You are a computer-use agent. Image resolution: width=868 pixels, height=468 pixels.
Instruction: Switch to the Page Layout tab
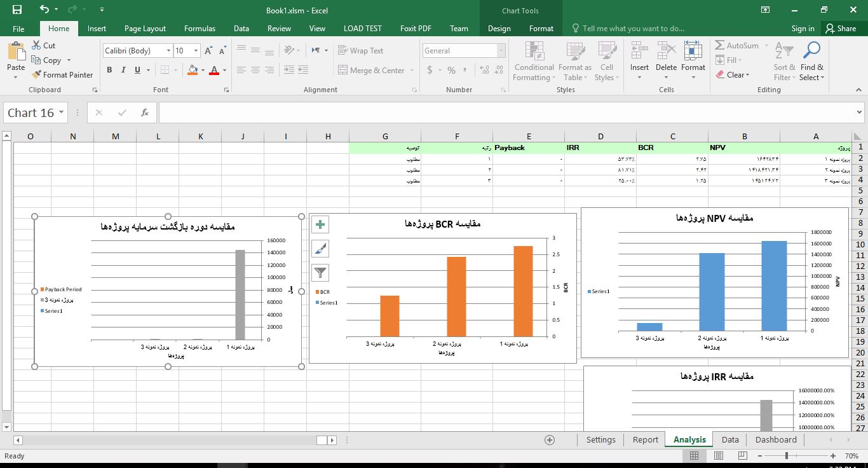click(x=145, y=29)
